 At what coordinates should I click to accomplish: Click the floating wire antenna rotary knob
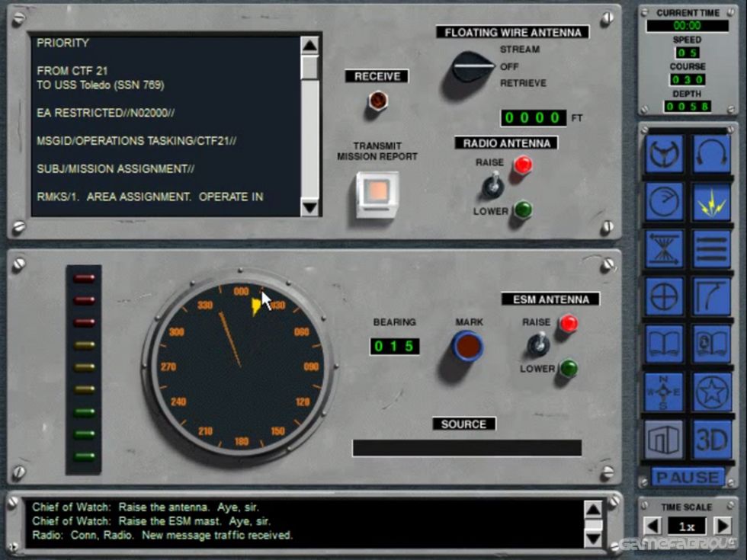pos(472,67)
